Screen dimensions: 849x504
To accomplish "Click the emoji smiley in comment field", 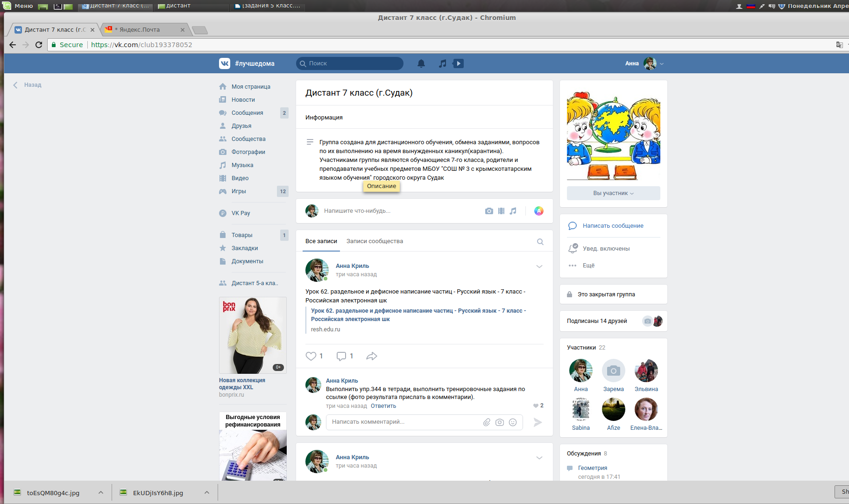I will pos(513,422).
